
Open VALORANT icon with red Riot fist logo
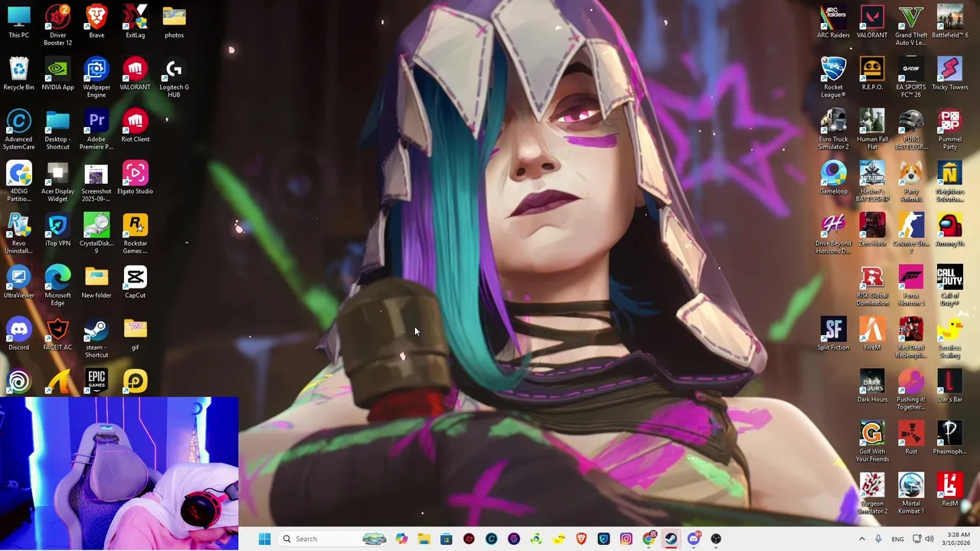[136, 74]
